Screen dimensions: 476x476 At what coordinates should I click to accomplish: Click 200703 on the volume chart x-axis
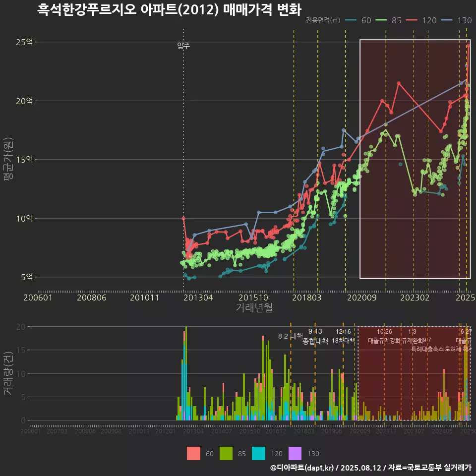(57, 431)
